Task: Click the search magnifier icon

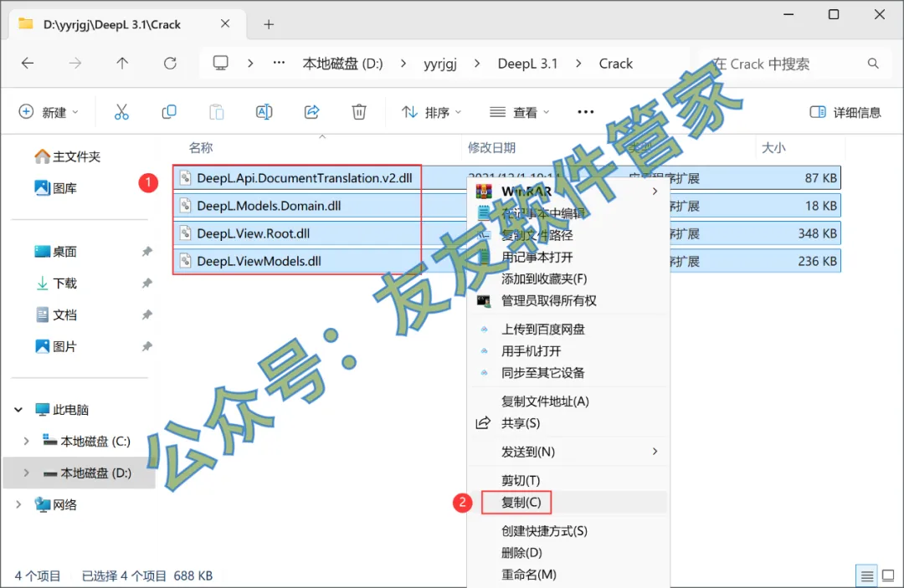Action: click(x=873, y=64)
